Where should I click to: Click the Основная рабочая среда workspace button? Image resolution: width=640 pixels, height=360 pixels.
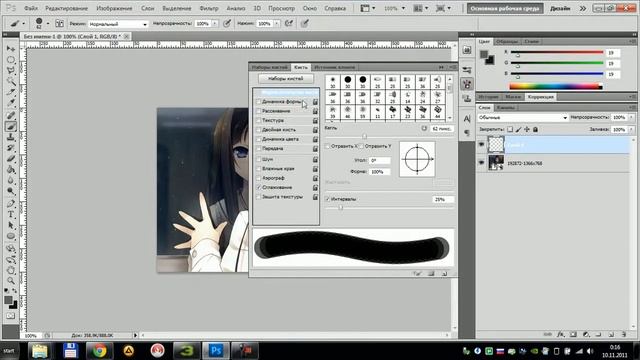point(505,8)
